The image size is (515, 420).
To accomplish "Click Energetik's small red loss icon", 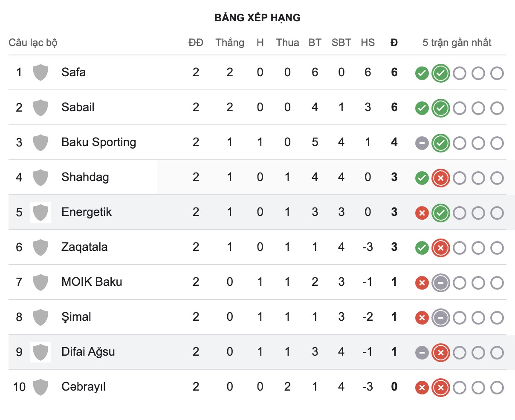I will 422,213.
